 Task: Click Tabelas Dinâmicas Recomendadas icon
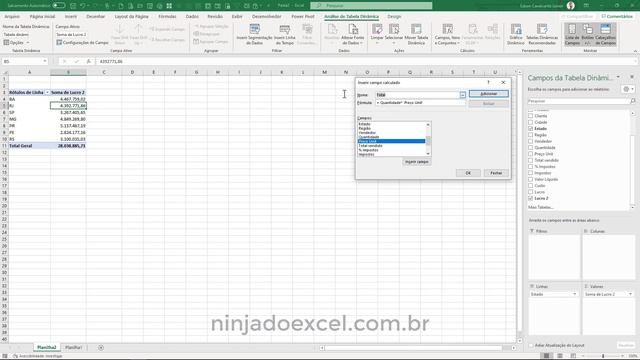[542, 29]
